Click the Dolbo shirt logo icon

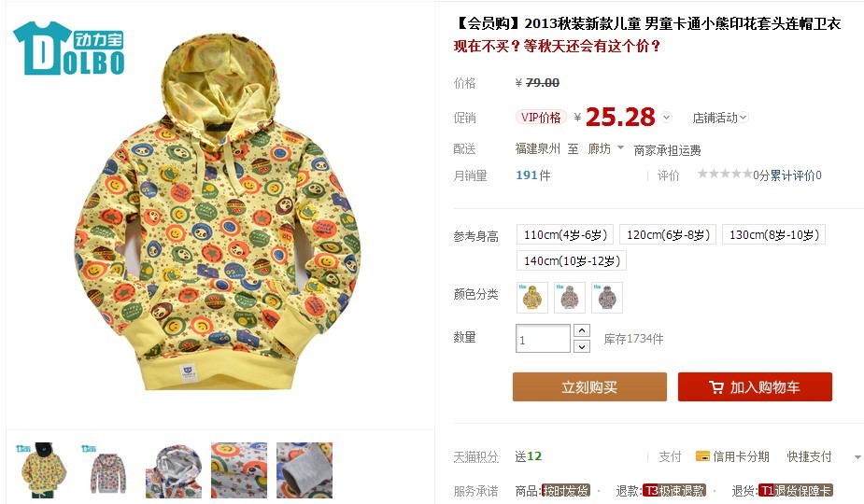(x=68, y=49)
